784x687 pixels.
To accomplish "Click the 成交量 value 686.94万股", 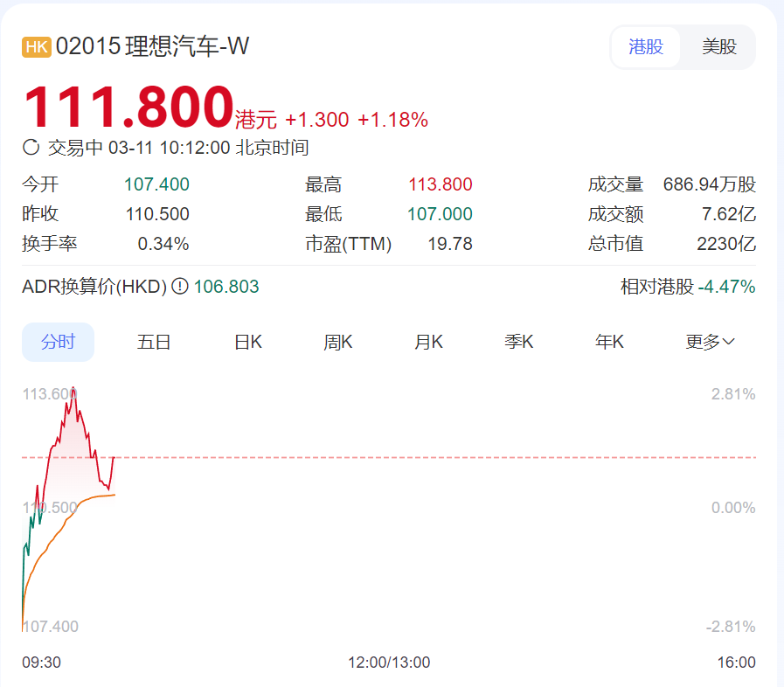I will (710, 184).
